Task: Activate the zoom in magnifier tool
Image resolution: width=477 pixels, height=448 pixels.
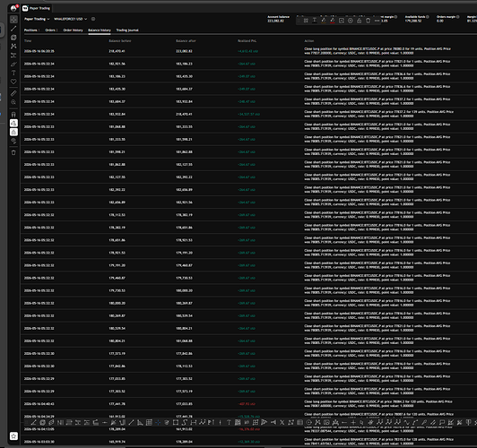Action: [13, 102]
